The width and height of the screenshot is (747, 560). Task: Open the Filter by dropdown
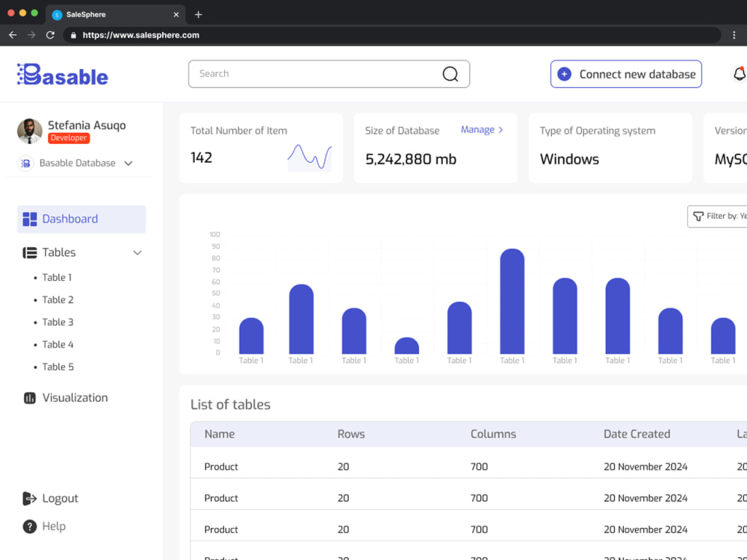(717, 217)
